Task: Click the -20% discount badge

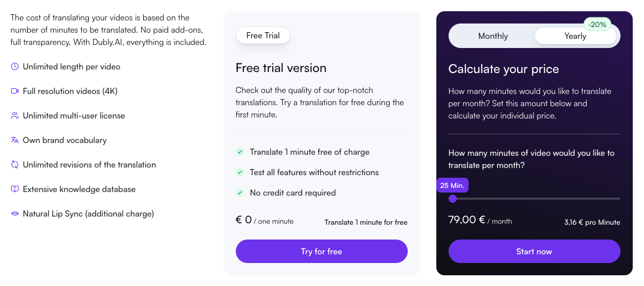Action: 597,25
